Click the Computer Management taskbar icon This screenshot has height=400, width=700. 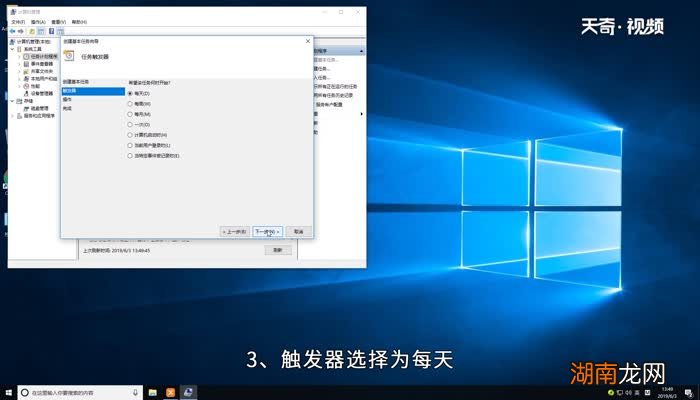[x=188, y=392]
